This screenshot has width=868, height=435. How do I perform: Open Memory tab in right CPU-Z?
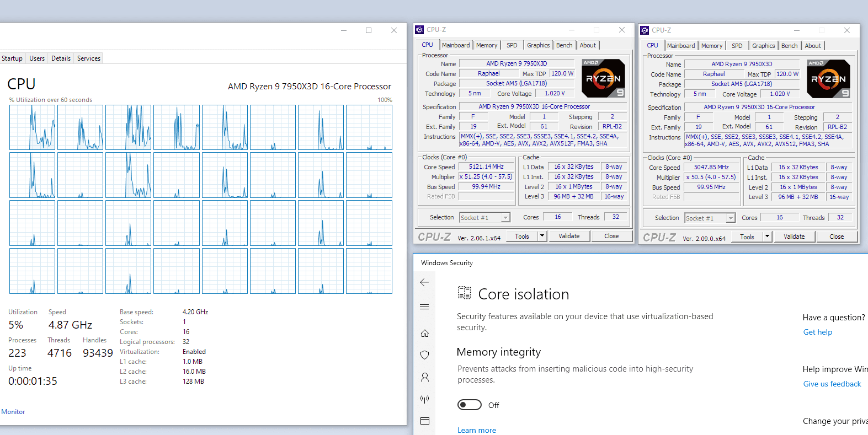tap(712, 46)
